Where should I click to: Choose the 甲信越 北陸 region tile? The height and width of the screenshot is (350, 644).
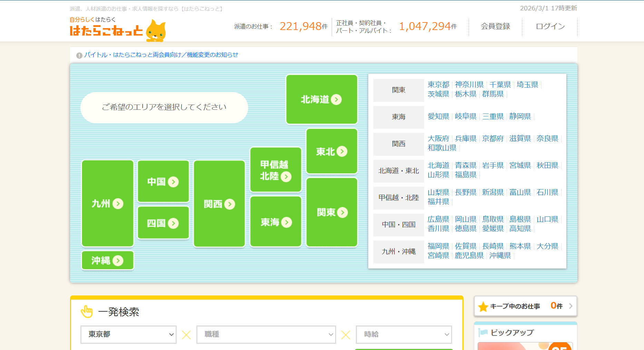[x=275, y=170]
